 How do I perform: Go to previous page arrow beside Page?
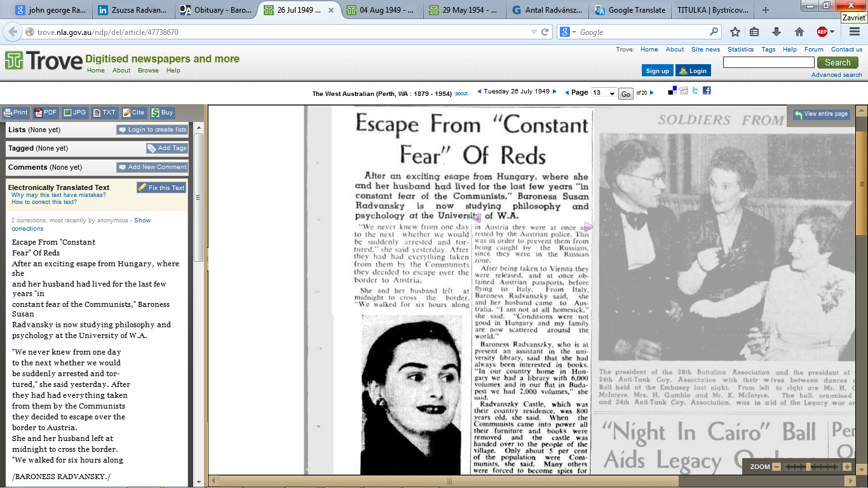567,93
